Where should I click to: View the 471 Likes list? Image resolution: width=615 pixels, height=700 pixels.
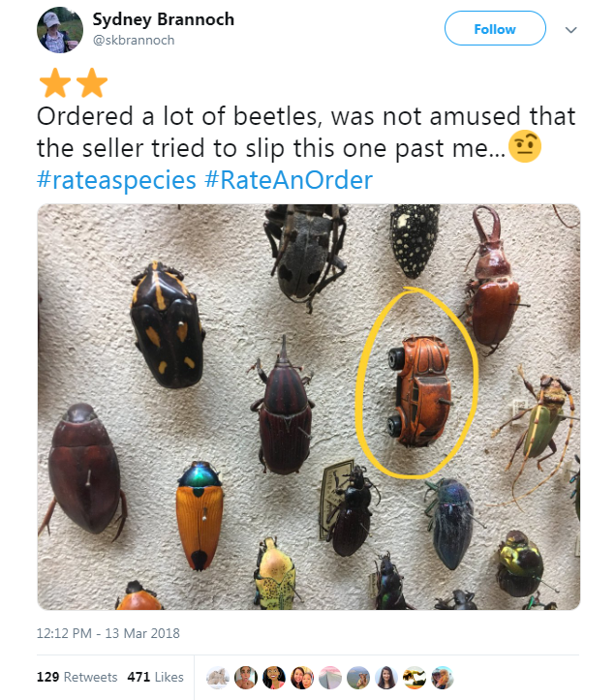156,677
